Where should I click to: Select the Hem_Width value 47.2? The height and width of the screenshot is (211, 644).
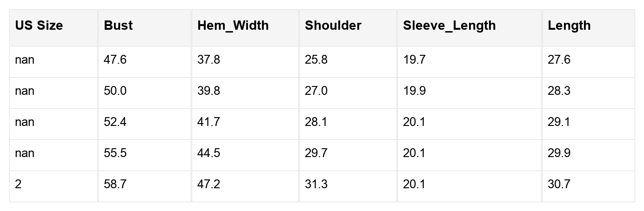[x=209, y=185]
